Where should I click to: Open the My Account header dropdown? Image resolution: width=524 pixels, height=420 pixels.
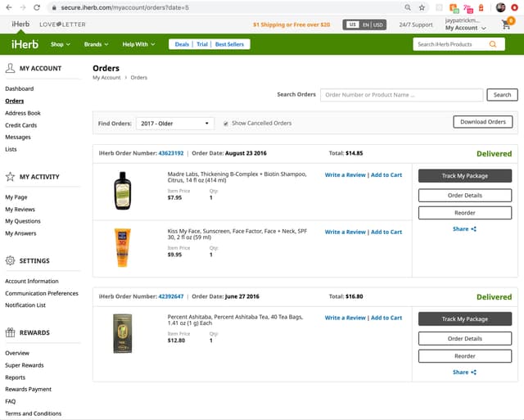tap(465, 28)
